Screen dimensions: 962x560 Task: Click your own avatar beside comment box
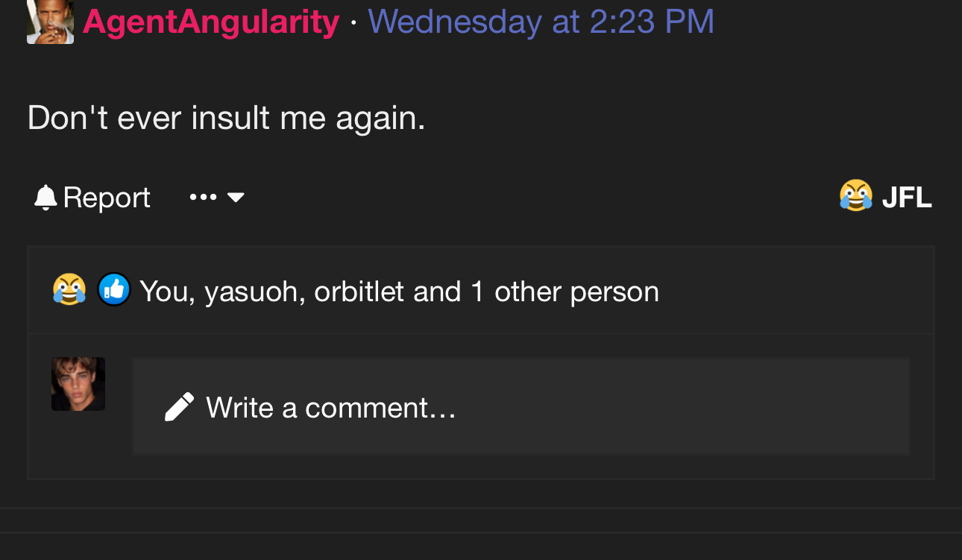click(x=78, y=384)
